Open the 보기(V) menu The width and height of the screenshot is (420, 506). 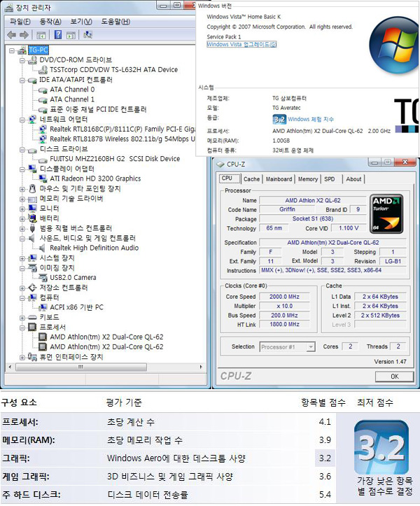click(x=81, y=22)
